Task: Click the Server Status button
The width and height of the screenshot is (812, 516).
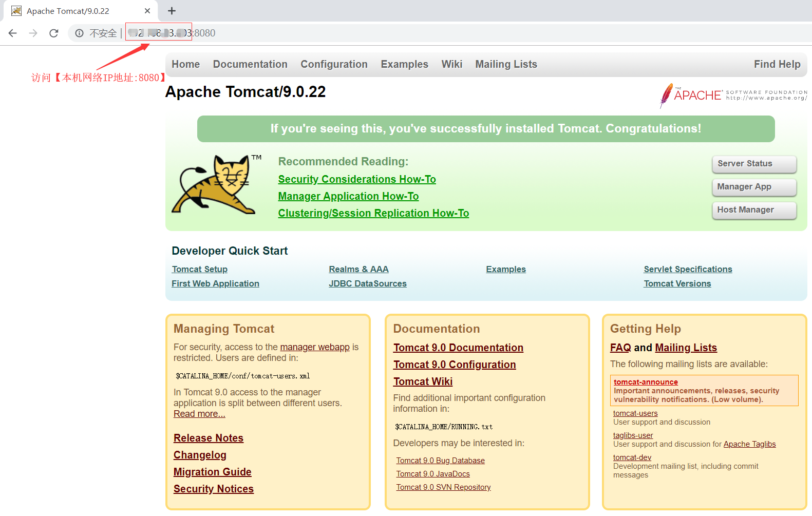Action: [754, 164]
